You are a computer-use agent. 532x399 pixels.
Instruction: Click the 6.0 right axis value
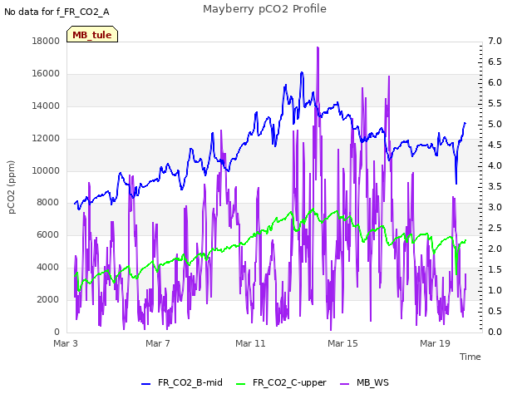(495, 83)
